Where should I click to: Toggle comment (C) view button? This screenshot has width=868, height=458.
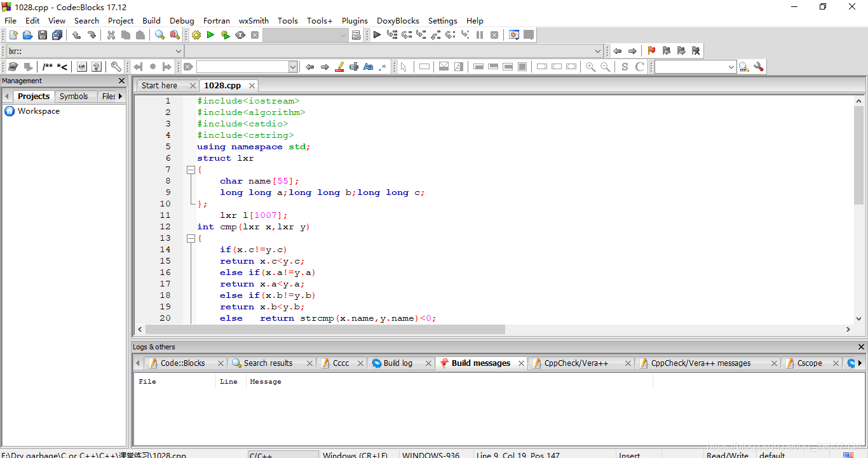coord(639,67)
